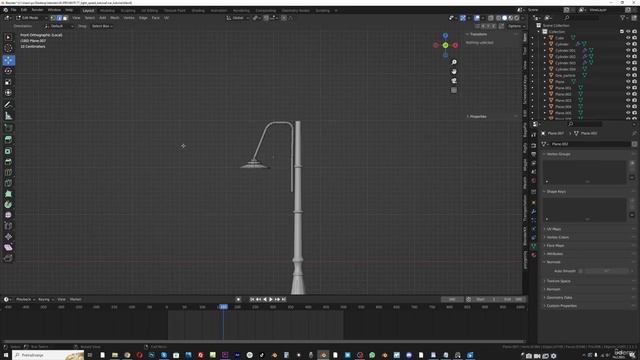Click the pan view hand icon
Screen dimensions: 640x360
point(454,71)
